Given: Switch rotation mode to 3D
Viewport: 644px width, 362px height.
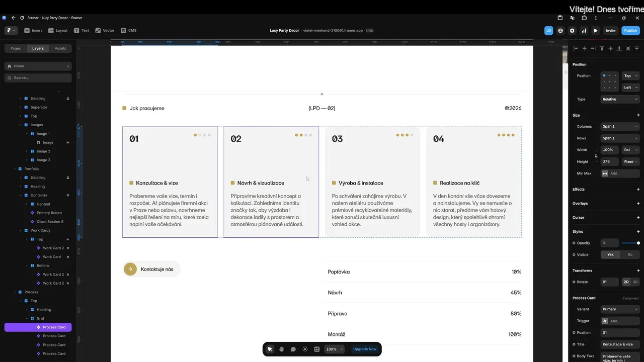Looking at the screenshot, I should [x=635, y=282].
